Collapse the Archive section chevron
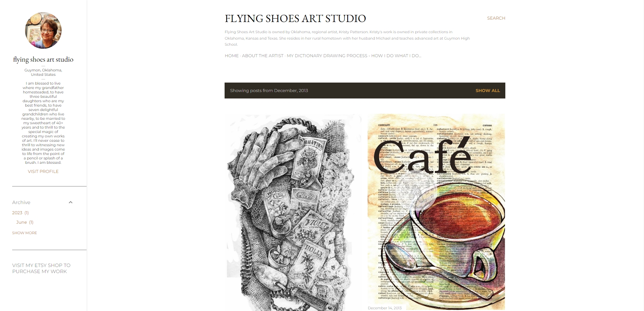This screenshot has width=644, height=311. (70, 202)
